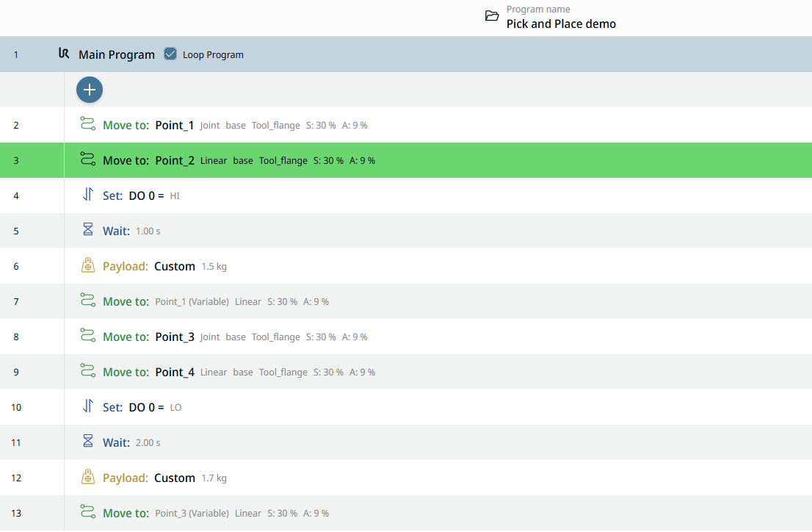The height and width of the screenshot is (532, 812).
Task: Click the Pick and Place demo program name
Action: pos(561,24)
